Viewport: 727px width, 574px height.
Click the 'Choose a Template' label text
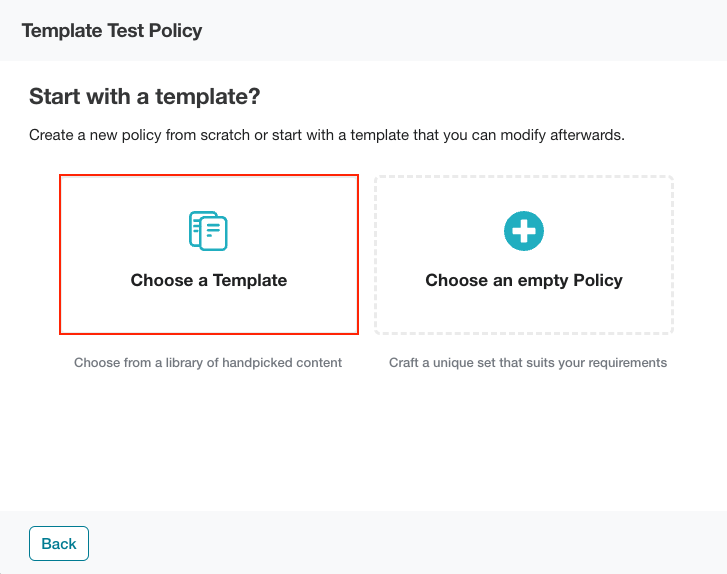tap(209, 280)
